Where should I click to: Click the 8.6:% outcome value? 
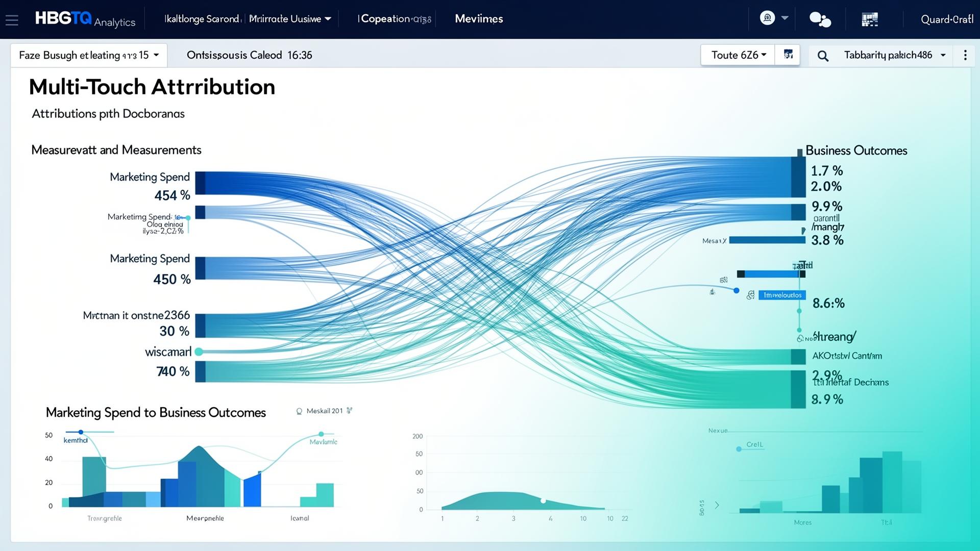(x=828, y=303)
